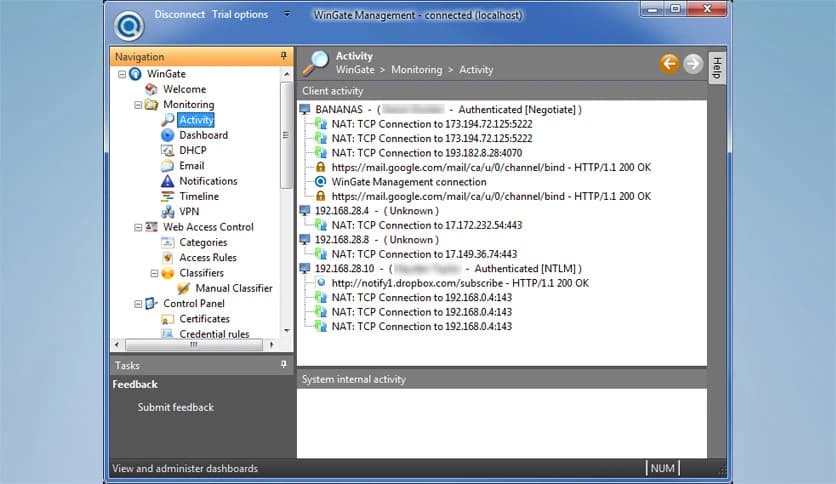The width and height of the screenshot is (836, 484).
Task: Click the Email envelope icon in the tree
Action: coord(167,166)
